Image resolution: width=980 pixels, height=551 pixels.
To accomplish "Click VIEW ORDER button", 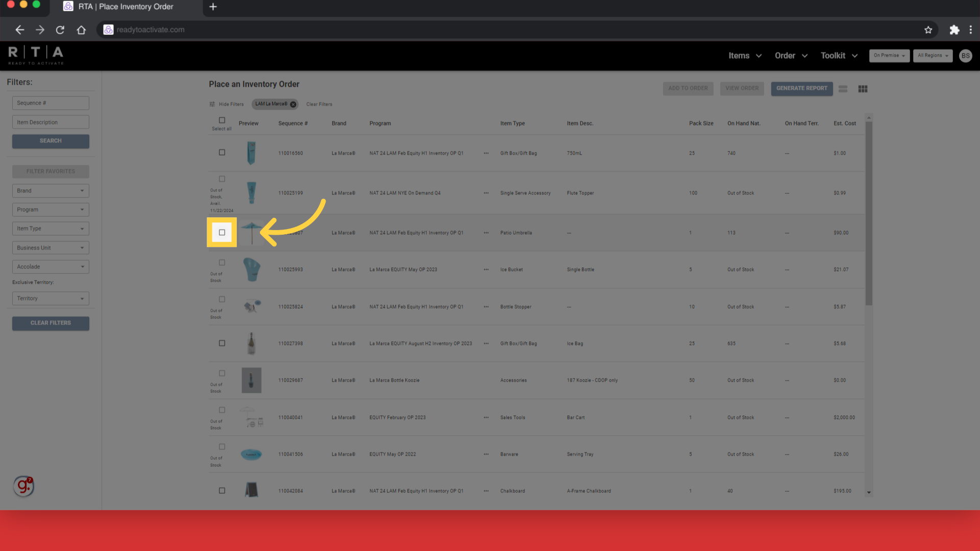I will pos(742,89).
